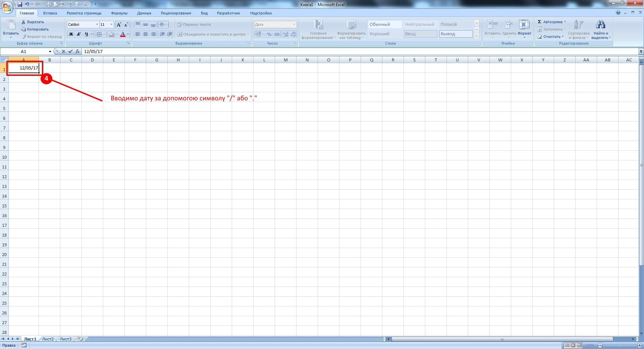644x349 pixels.
Task: Open the Очистить clear menu
Action: click(x=550, y=37)
